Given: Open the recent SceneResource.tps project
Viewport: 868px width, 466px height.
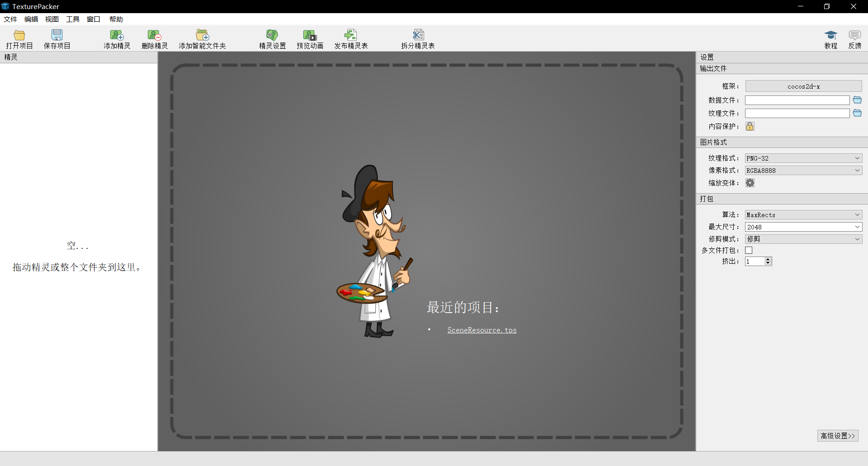Looking at the screenshot, I should tap(482, 330).
